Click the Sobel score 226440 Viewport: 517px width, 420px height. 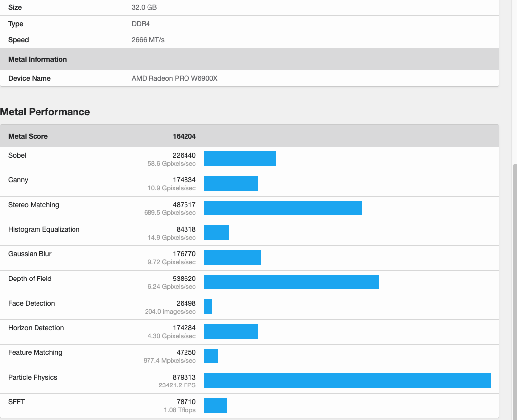click(184, 155)
